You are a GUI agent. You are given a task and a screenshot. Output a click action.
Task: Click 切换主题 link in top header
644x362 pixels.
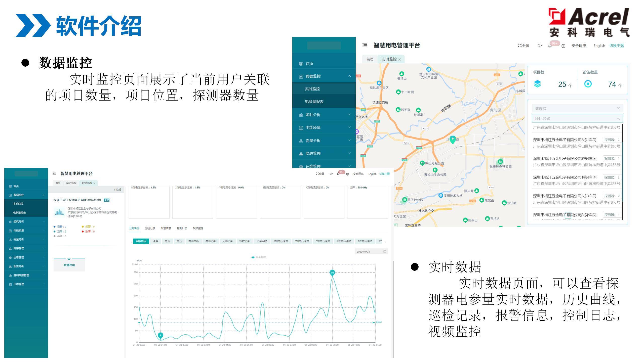click(616, 46)
